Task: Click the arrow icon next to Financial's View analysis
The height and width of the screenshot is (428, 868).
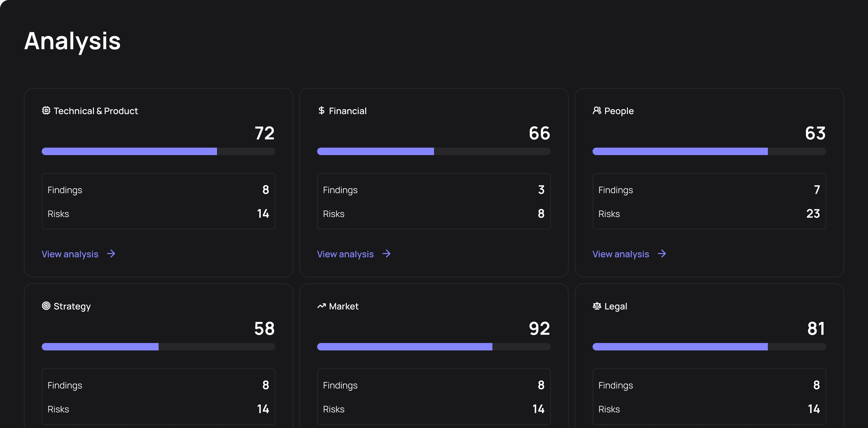Action: tap(387, 254)
